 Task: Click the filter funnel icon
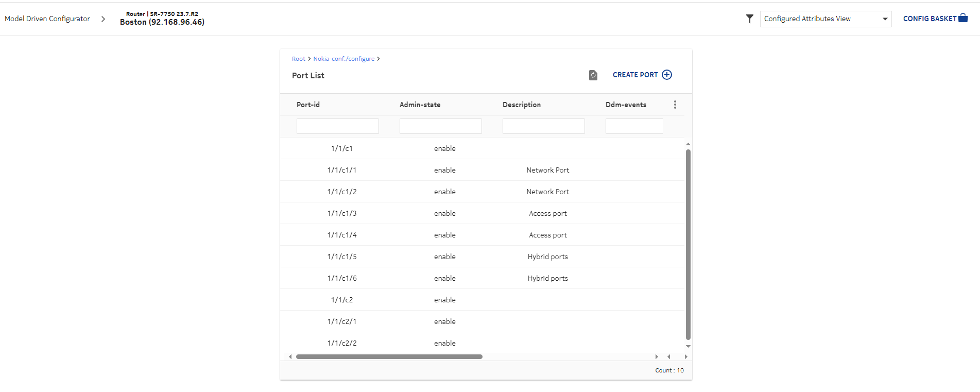pos(749,19)
